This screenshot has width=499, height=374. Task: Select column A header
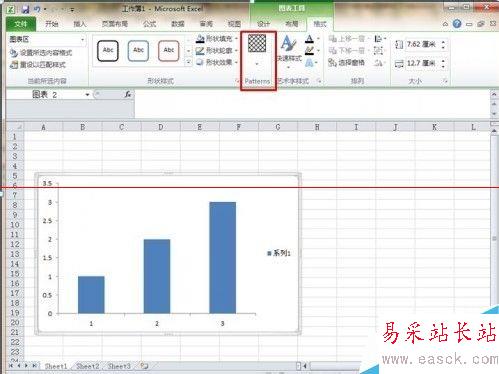(43, 127)
